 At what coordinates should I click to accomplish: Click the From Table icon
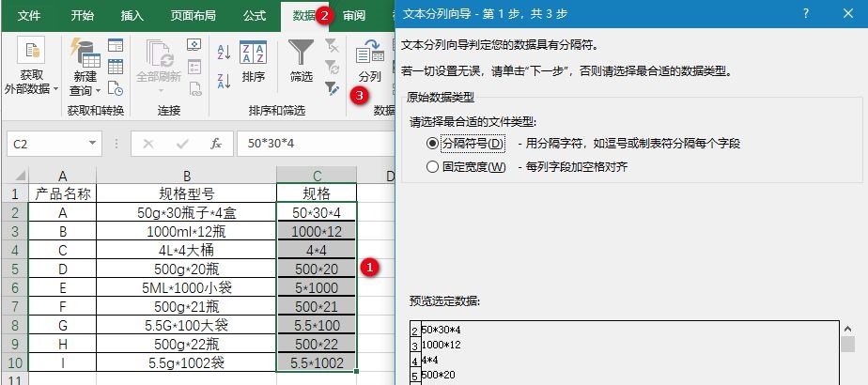pos(116,67)
